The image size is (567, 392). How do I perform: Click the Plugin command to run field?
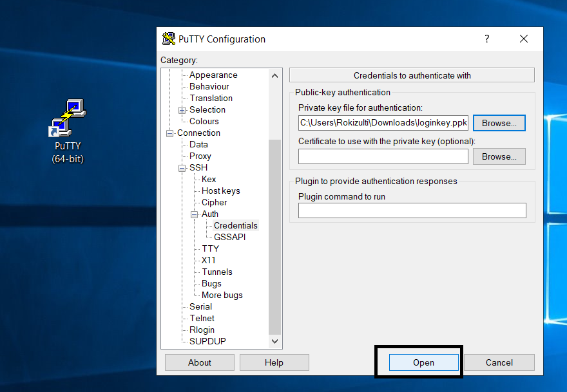pyautogui.click(x=412, y=210)
